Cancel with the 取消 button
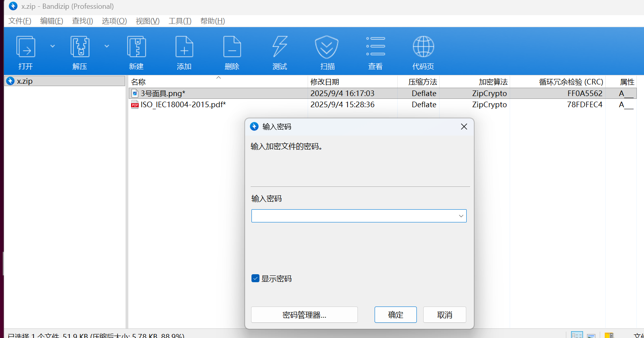The width and height of the screenshot is (644, 338). 445,315
